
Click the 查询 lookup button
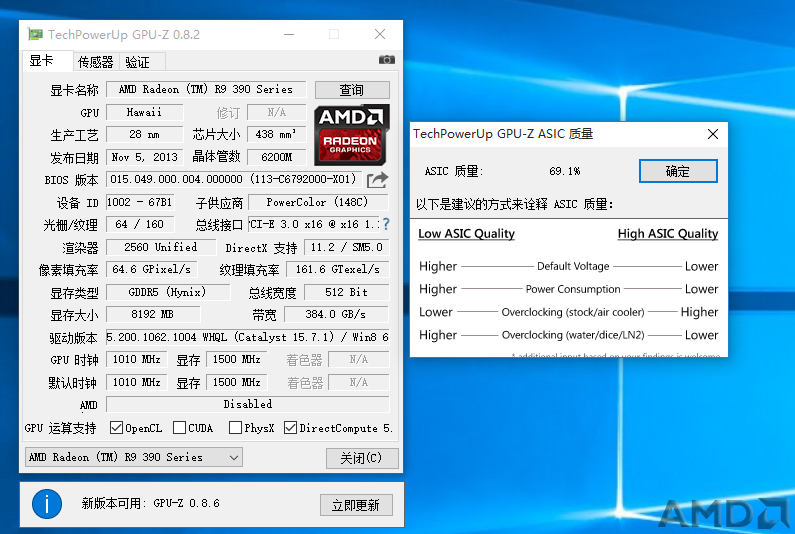[352, 90]
